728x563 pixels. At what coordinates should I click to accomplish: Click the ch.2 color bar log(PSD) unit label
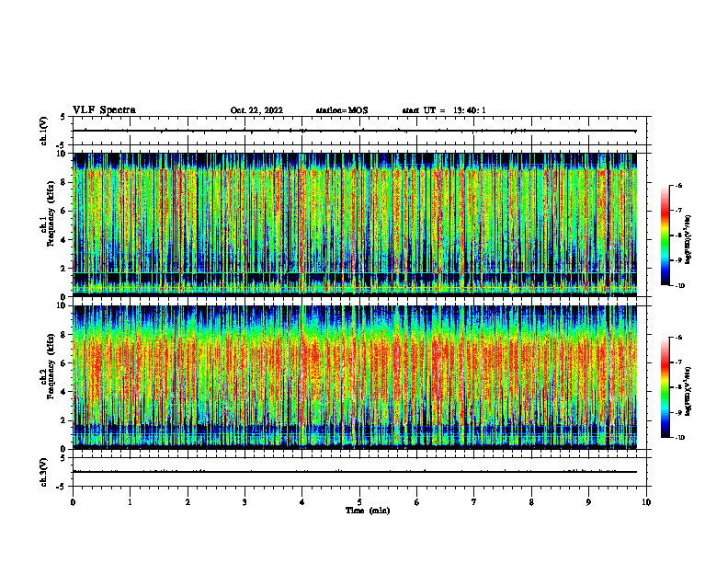(x=688, y=391)
